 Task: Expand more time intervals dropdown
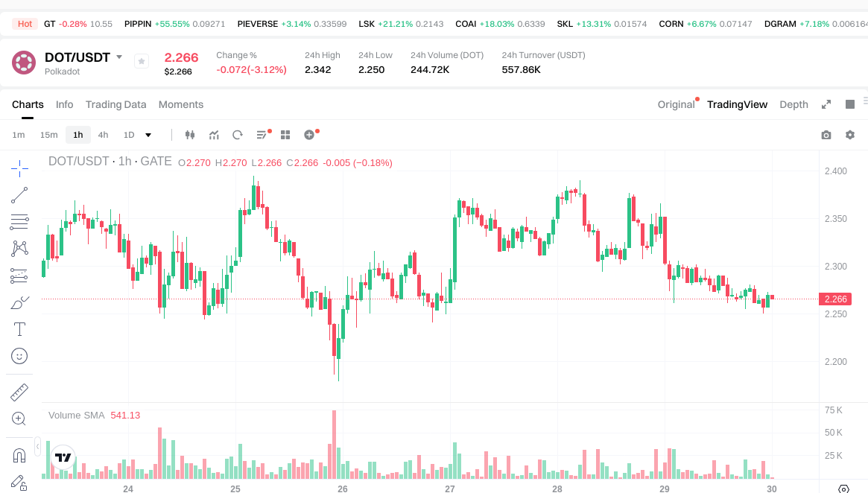(148, 135)
